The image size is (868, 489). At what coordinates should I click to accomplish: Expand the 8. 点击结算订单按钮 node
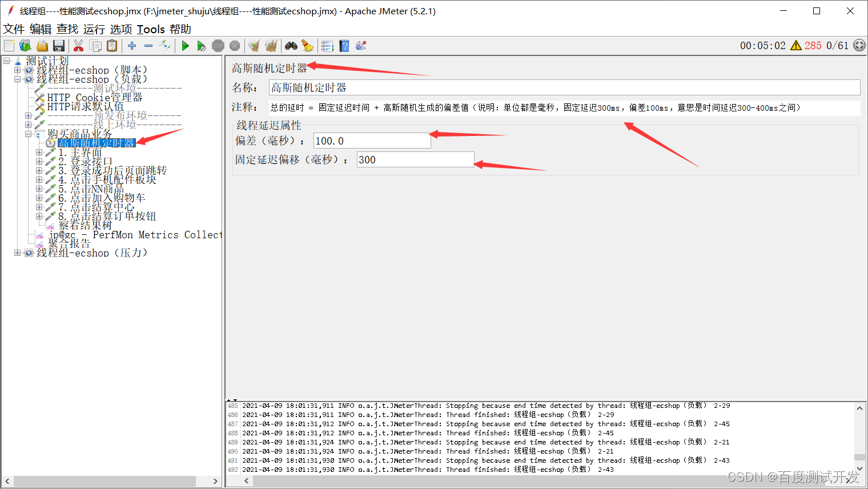[x=39, y=216]
